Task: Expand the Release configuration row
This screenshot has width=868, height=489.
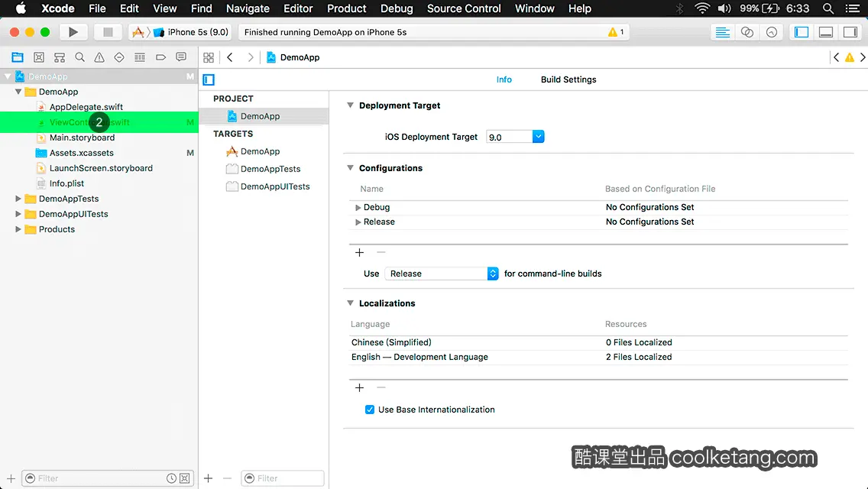Action: 358,222
